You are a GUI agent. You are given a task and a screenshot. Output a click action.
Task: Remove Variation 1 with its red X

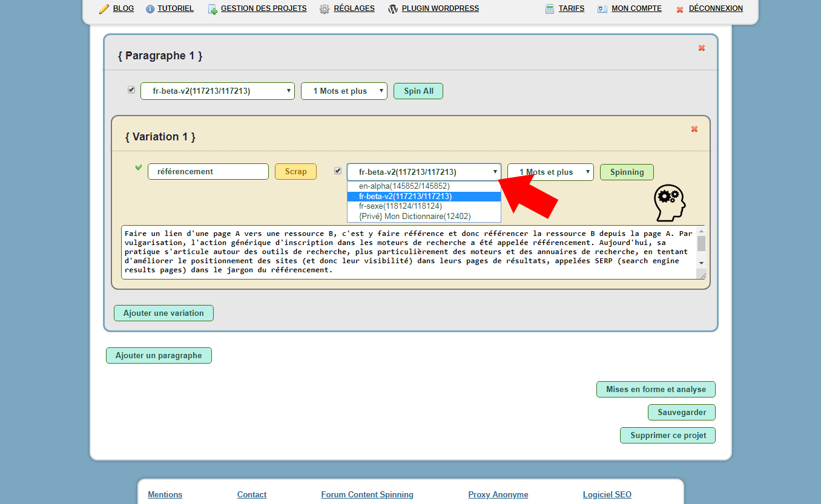694,129
